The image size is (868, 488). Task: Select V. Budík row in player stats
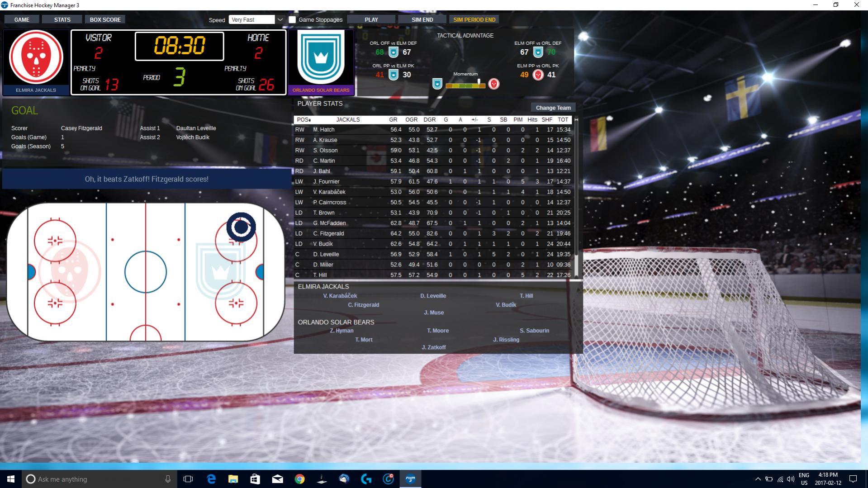click(x=433, y=244)
